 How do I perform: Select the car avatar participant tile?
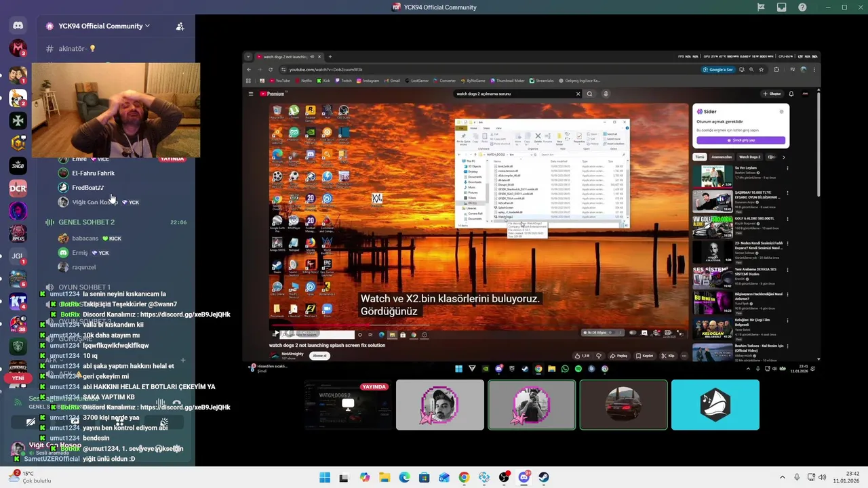[624, 405]
